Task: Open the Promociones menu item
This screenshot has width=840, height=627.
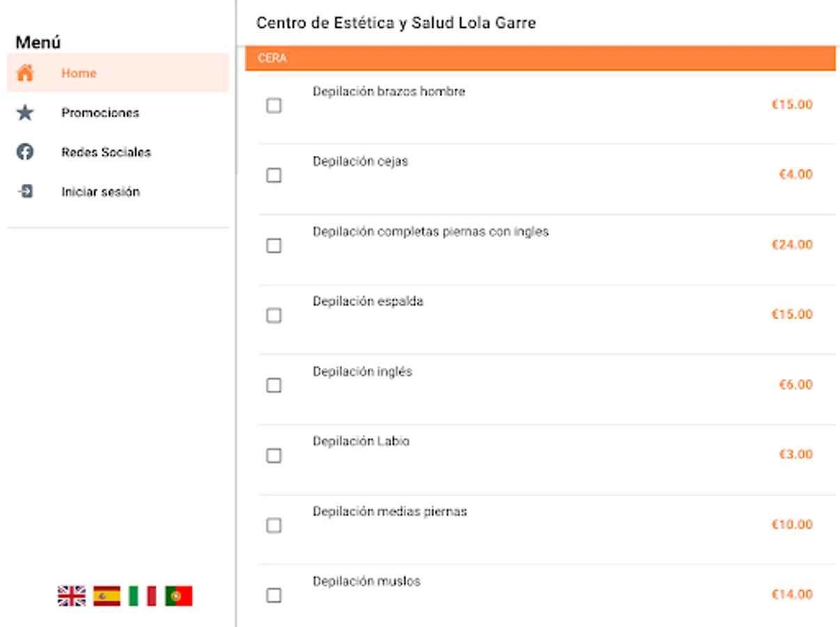Action: point(100,113)
